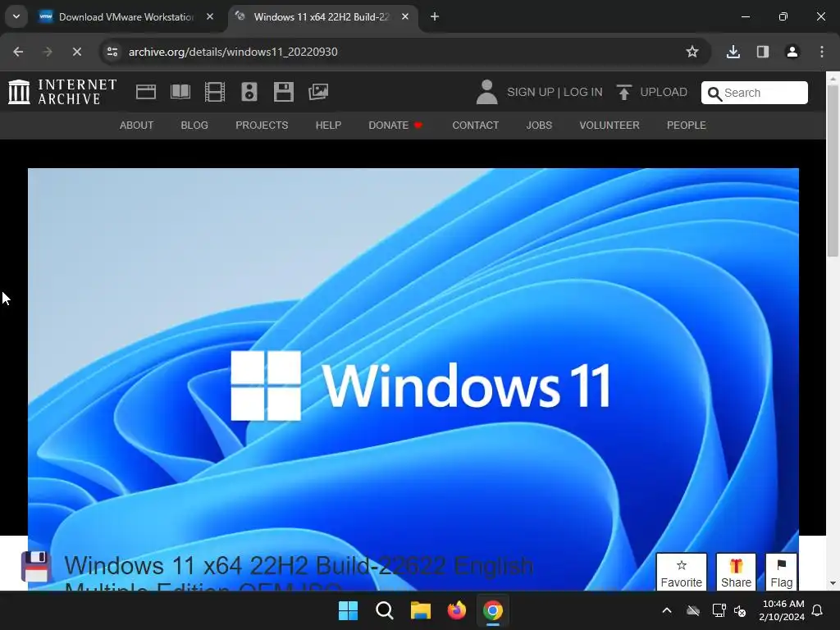This screenshot has height=630, width=840.
Task: Click the search magnifier icon in Archive search
Action: [714, 94]
